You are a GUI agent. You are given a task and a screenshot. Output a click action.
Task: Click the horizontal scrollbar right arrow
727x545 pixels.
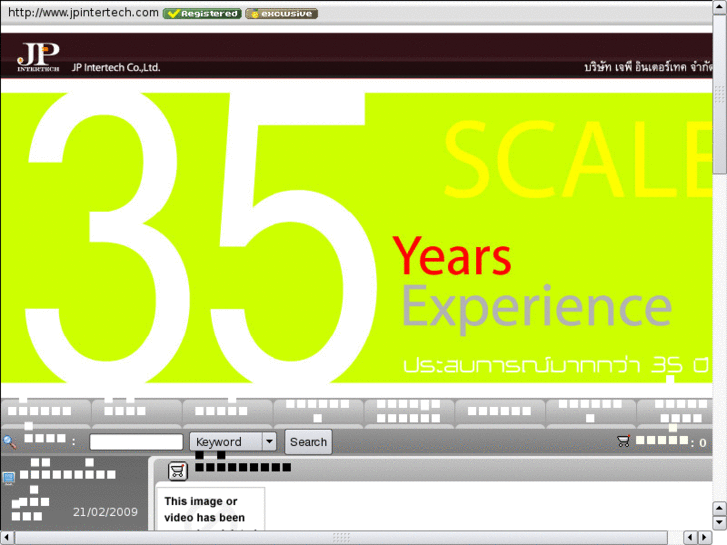[x=705, y=537]
